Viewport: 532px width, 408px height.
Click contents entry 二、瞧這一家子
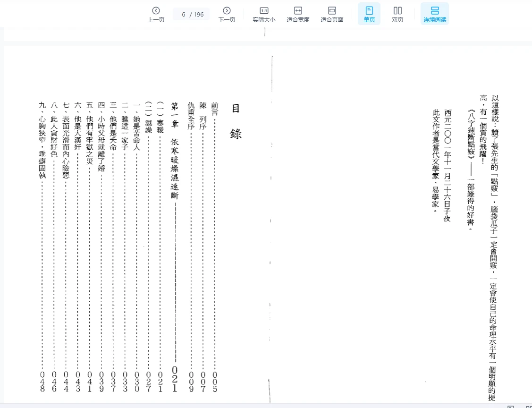(125, 247)
